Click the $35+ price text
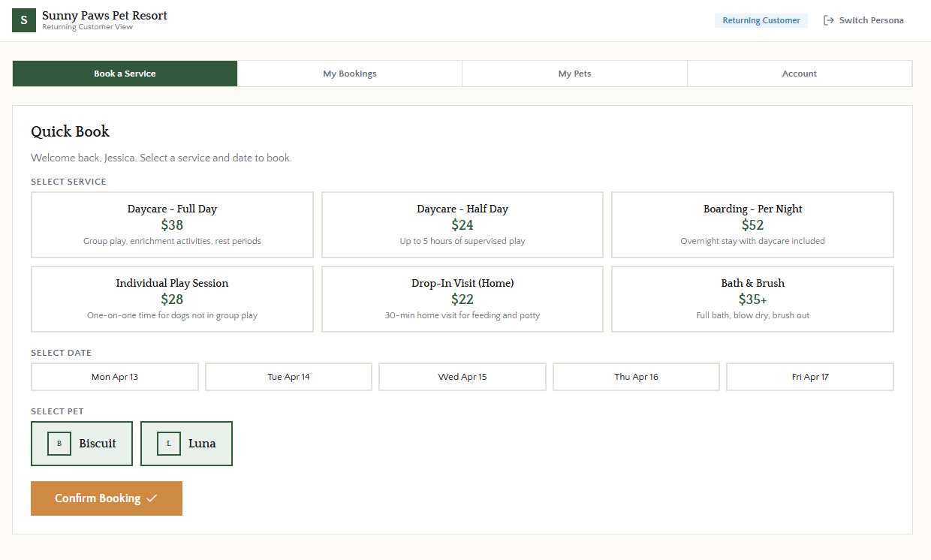Image resolution: width=931 pixels, height=560 pixels. 752,299
